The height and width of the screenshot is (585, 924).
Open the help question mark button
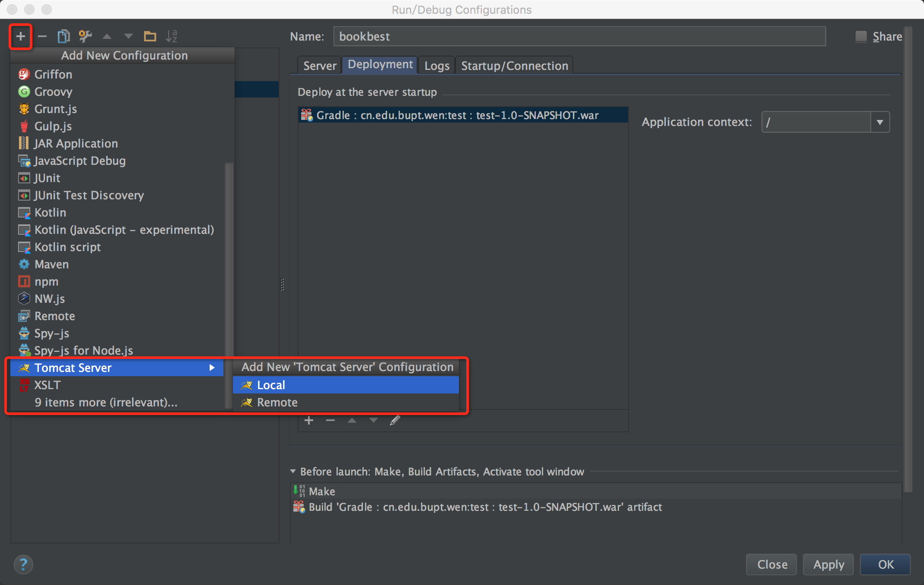coord(23,564)
